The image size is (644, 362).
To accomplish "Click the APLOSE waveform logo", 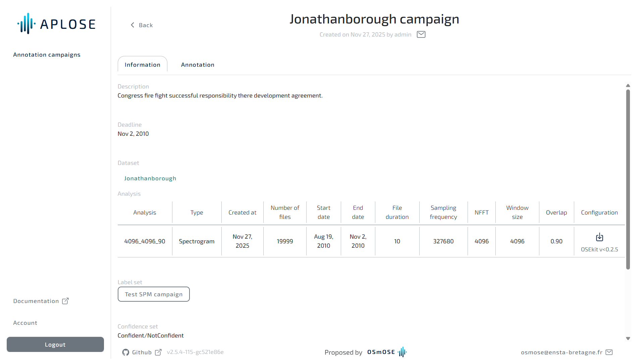I will click(26, 24).
